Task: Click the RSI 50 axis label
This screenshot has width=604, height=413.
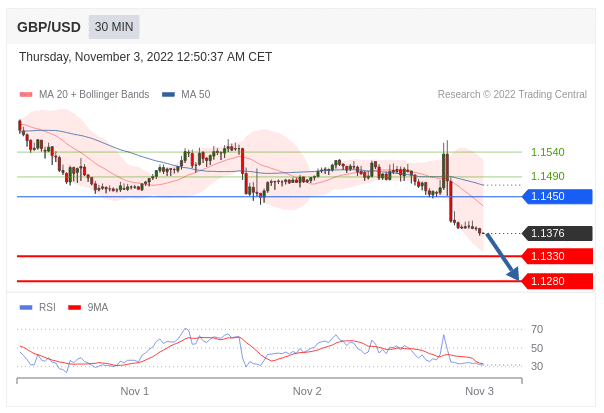Action: coord(537,348)
